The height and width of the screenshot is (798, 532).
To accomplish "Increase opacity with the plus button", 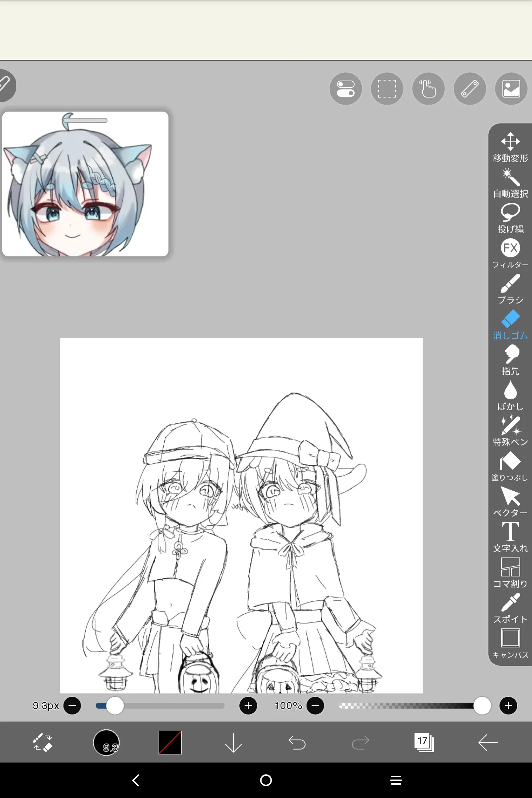I will click(508, 706).
